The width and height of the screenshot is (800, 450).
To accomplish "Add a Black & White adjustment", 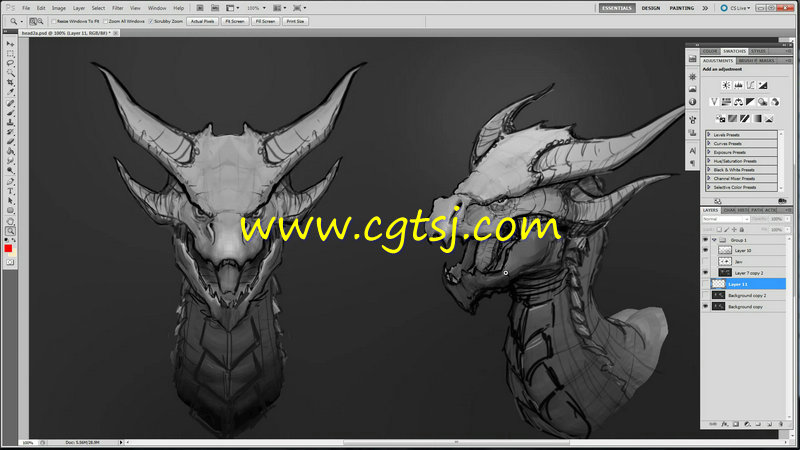I will point(751,102).
